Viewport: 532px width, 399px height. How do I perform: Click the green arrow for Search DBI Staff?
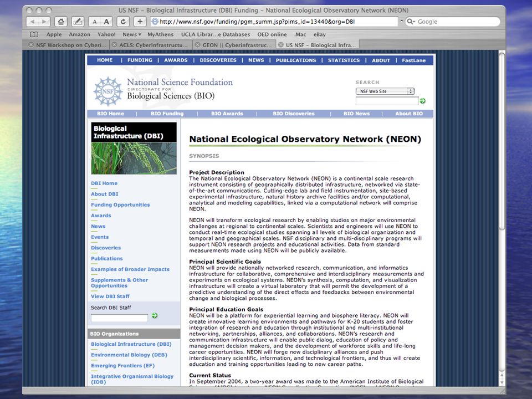click(155, 315)
